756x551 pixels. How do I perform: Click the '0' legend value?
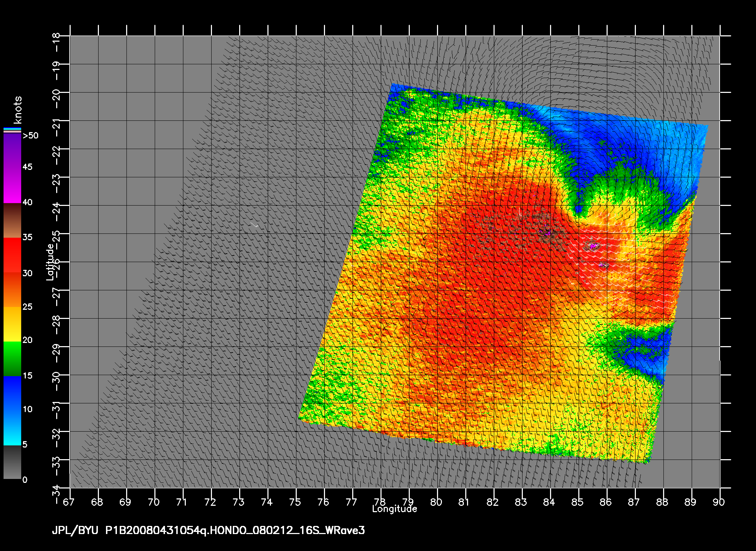coord(25,480)
